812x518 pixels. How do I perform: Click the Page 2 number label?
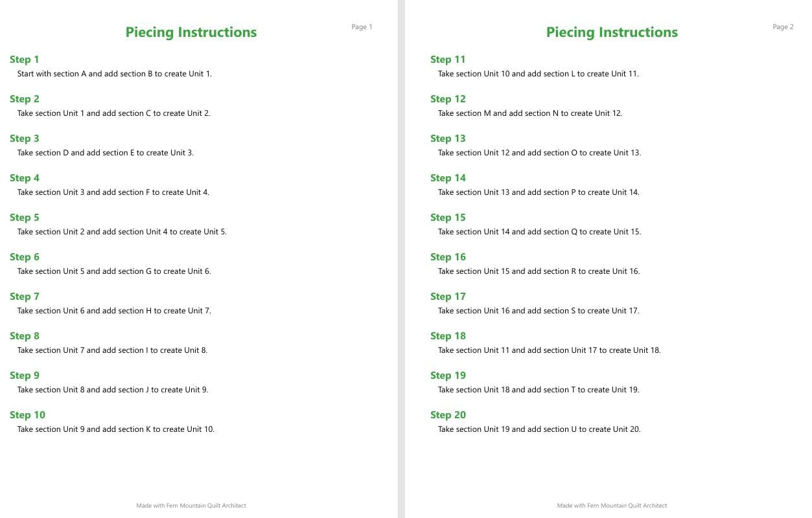(x=783, y=27)
